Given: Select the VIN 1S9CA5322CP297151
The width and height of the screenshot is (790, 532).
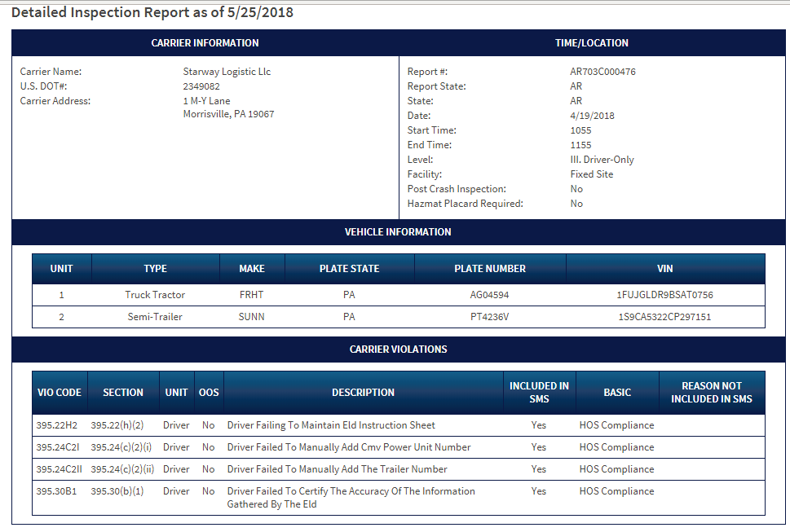Looking at the screenshot, I should tap(664, 317).
